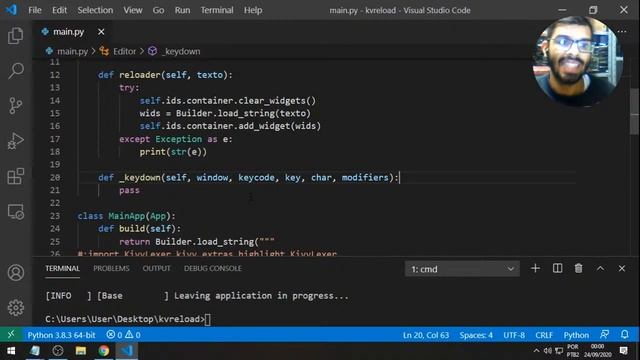Viewport: 640px width, 360px height.
Task: Create a new terminal with plus icon
Action: click(535, 268)
